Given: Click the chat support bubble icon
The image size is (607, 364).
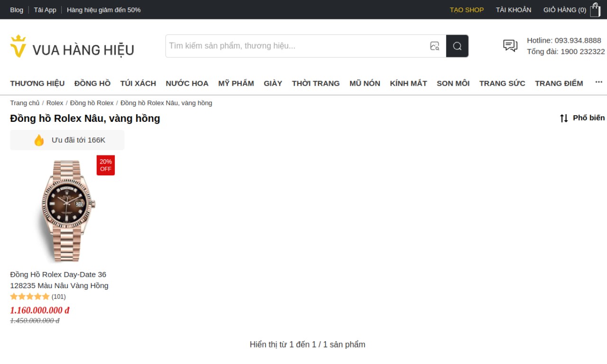Looking at the screenshot, I should pyautogui.click(x=510, y=46).
